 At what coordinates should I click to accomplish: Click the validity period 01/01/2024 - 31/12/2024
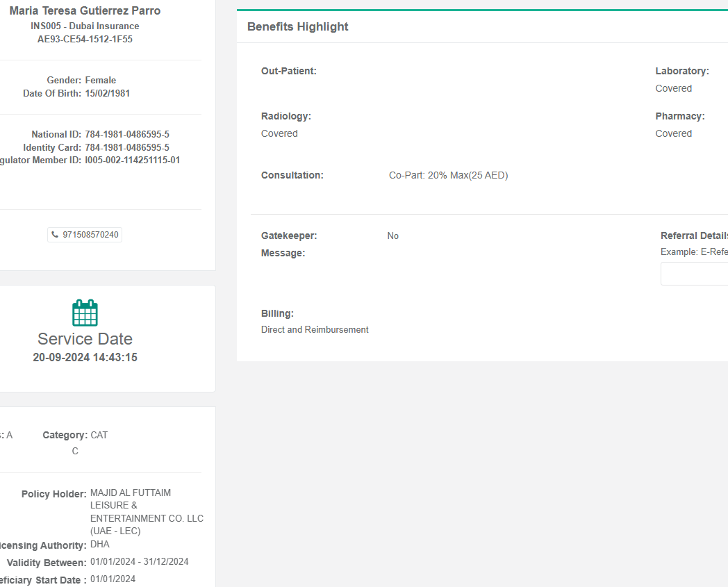[x=139, y=561]
